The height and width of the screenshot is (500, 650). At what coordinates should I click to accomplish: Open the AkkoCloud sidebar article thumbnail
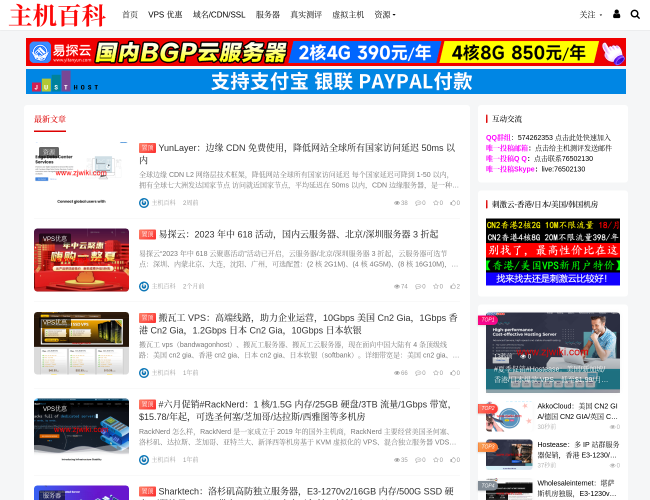505,413
